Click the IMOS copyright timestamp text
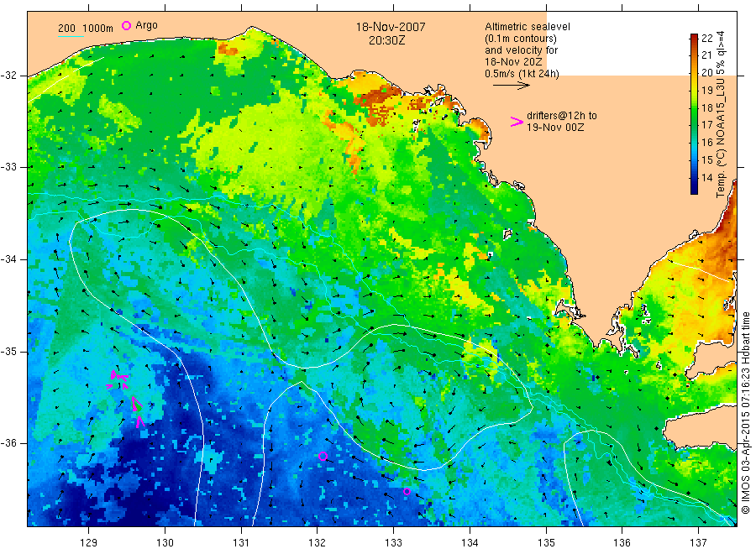Image resolution: width=756 pixels, height=554 pixels. tap(745, 412)
